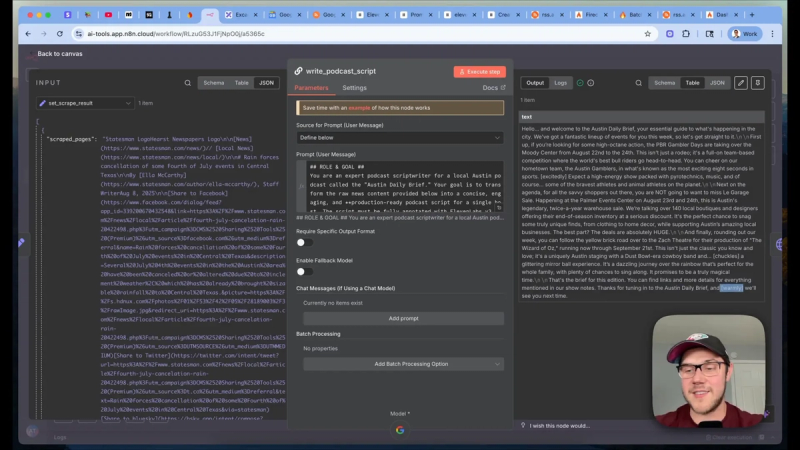Open the Work profile menu
This screenshot has width=800, height=450.
[x=744, y=34]
